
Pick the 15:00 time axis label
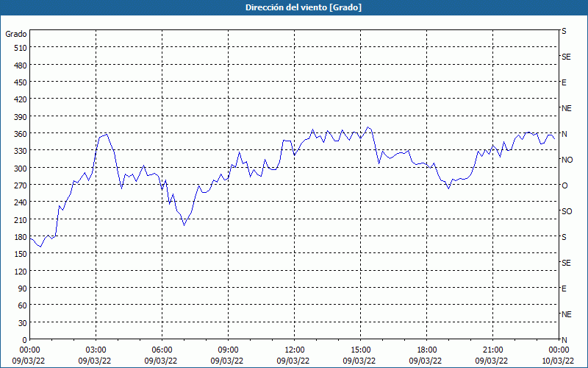click(360, 350)
